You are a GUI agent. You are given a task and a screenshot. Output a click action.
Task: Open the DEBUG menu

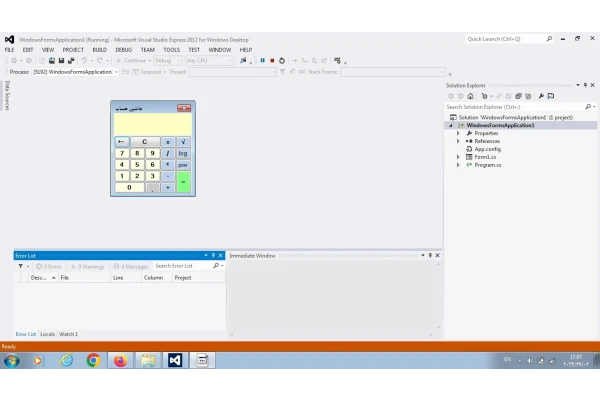(123, 49)
